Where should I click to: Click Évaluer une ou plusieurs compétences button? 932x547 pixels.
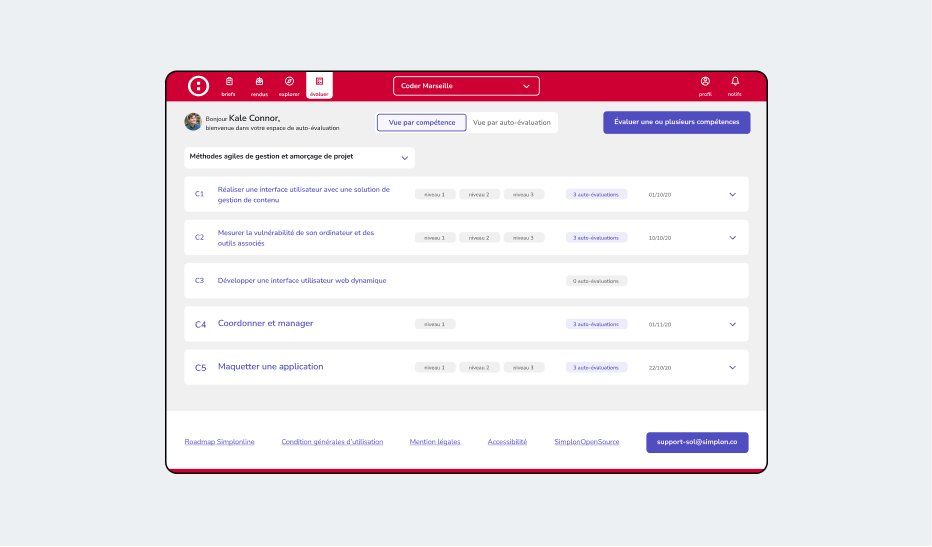[x=676, y=122]
